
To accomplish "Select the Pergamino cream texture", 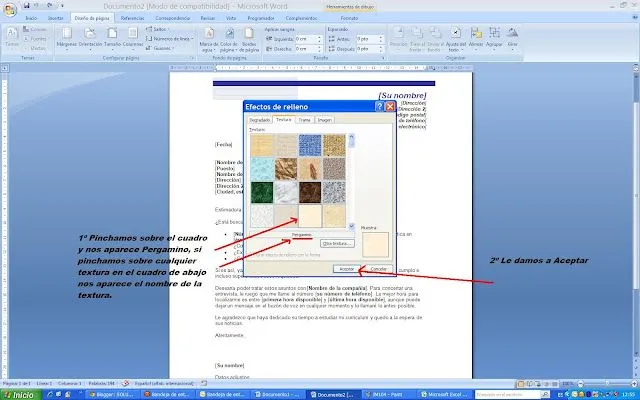I will pyautogui.click(x=310, y=216).
